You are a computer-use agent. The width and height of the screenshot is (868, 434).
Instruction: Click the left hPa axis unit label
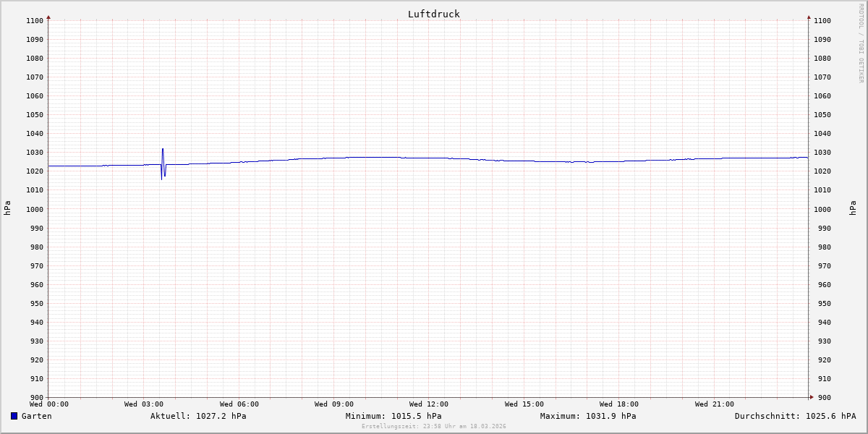[x=7, y=208]
